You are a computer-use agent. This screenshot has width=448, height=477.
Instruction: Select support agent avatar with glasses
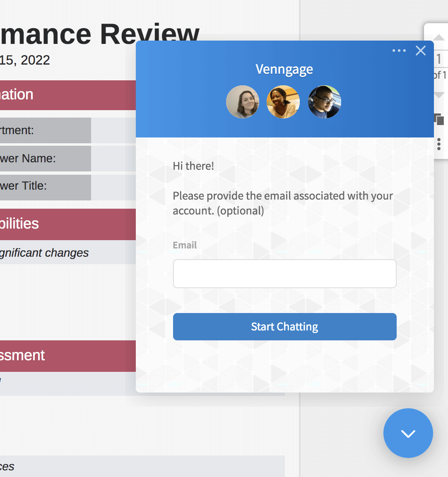[x=325, y=101]
